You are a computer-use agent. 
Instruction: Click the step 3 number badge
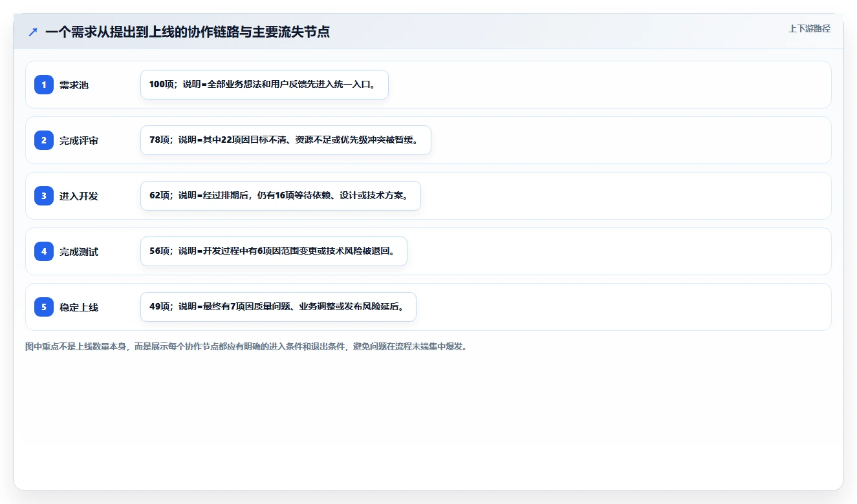44,196
